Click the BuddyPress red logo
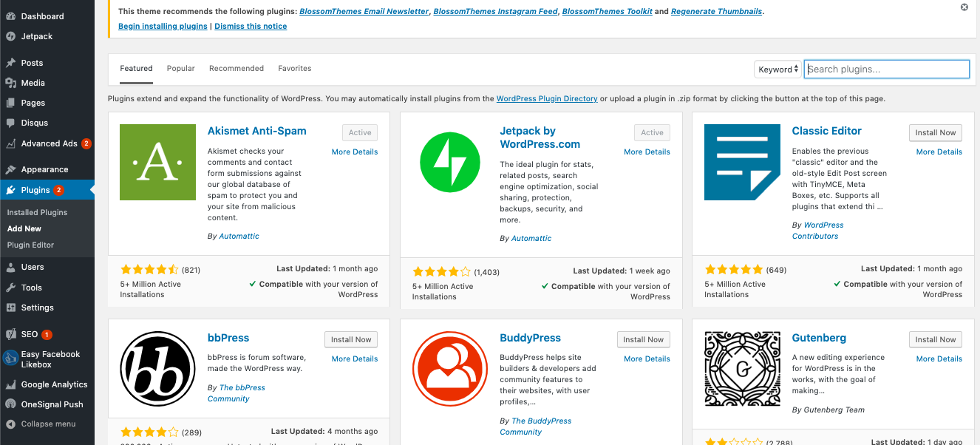 click(450, 369)
